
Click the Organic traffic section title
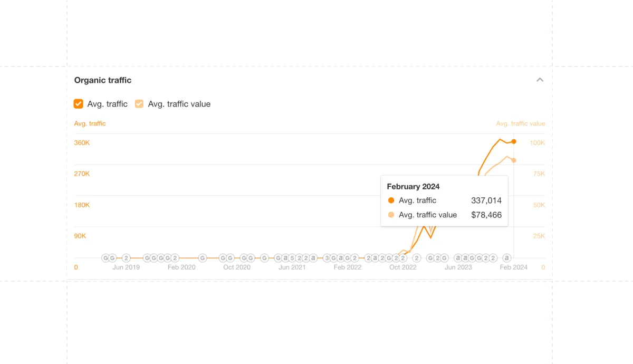click(103, 80)
